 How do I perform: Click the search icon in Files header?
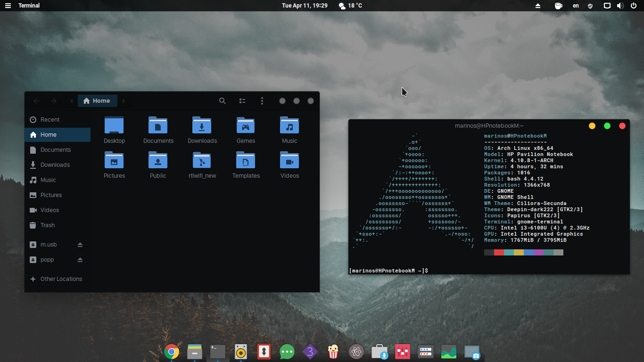tap(223, 101)
